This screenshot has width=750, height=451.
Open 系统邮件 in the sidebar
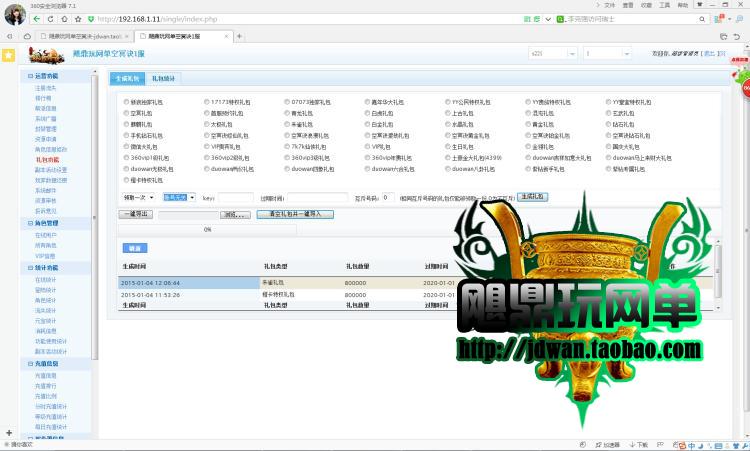tap(45, 190)
